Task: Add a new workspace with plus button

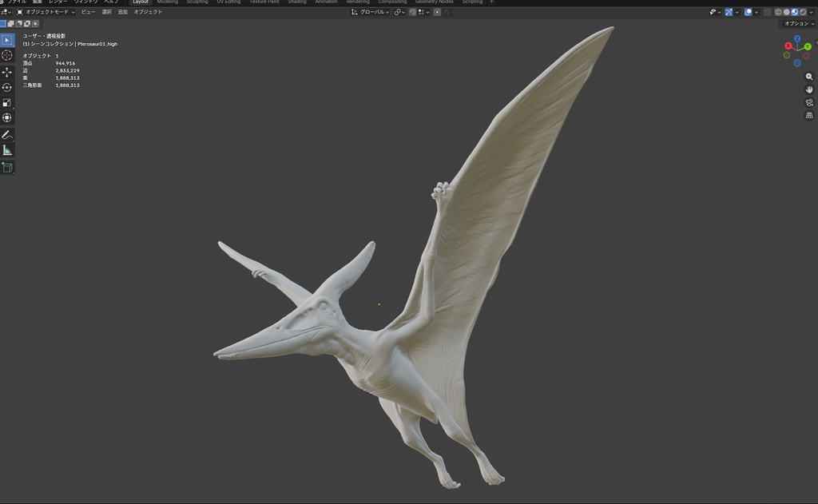Action: click(x=491, y=2)
